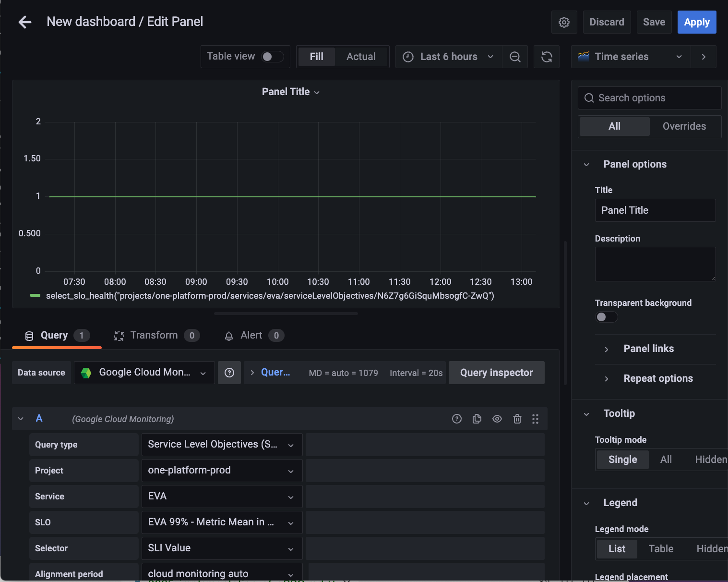This screenshot has height=582, width=728.
Task: Click Apply button
Action: 697,22
